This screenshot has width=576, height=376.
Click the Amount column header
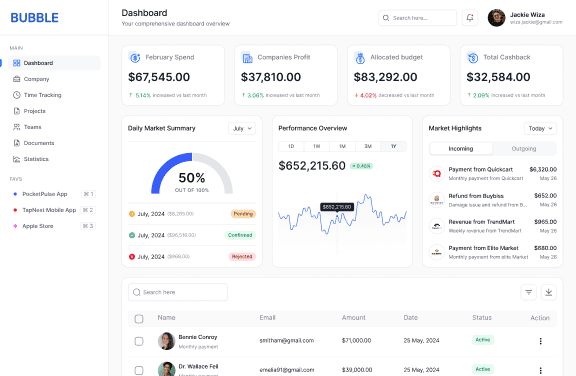354,318
